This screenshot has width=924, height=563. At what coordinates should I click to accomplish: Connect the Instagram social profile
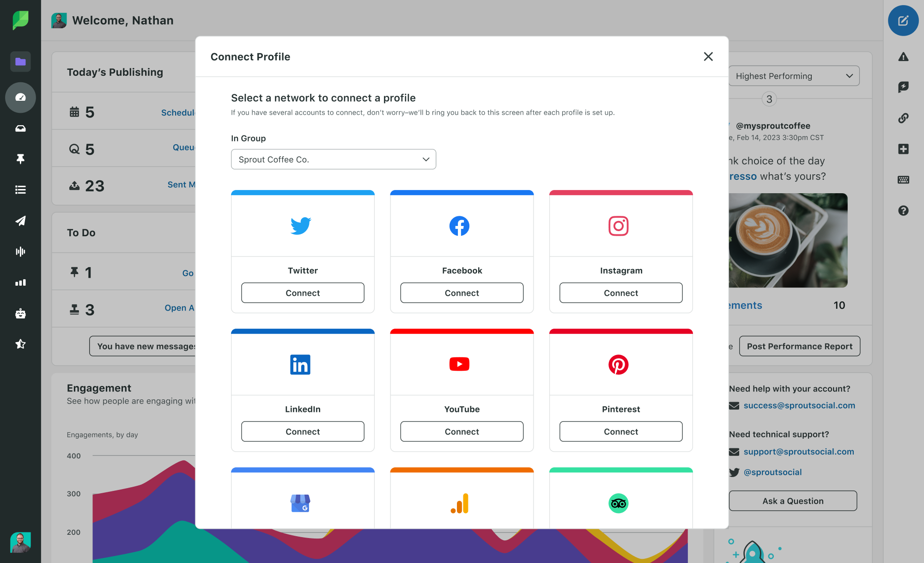tap(620, 293)
